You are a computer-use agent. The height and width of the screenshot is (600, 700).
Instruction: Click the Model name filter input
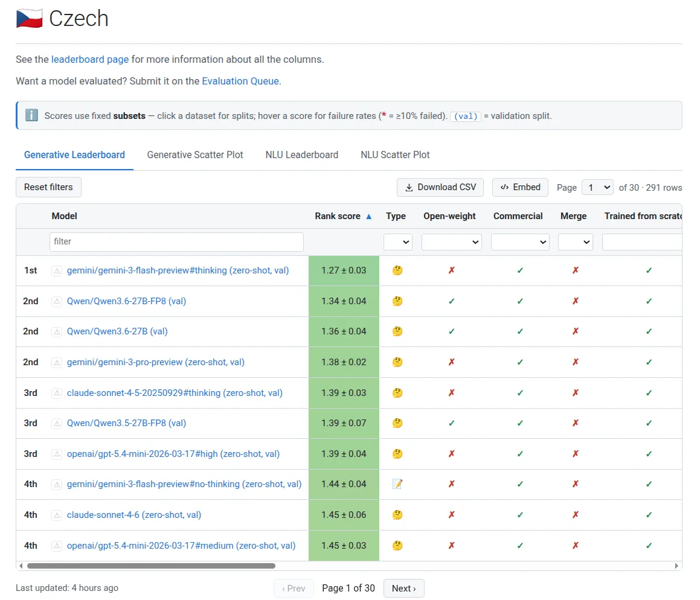pos(176,242)
